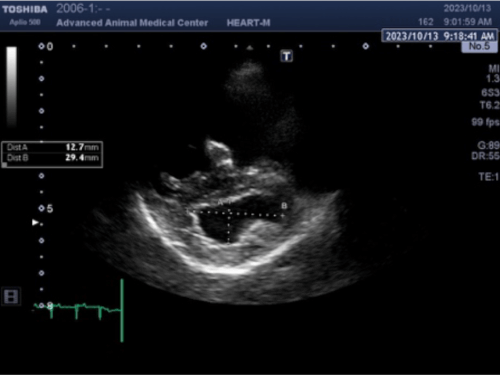Click the small triangle marker on top scale
Image resolution: width=500 pixels, height=375 pixels.
(250, 48)
